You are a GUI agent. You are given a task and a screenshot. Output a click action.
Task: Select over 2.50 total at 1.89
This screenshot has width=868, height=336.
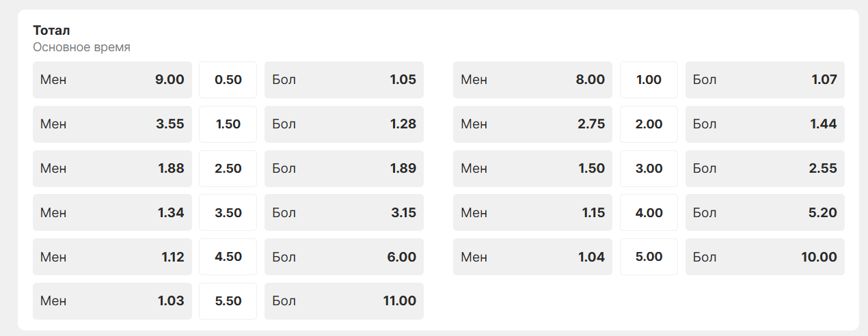(344, 169)
